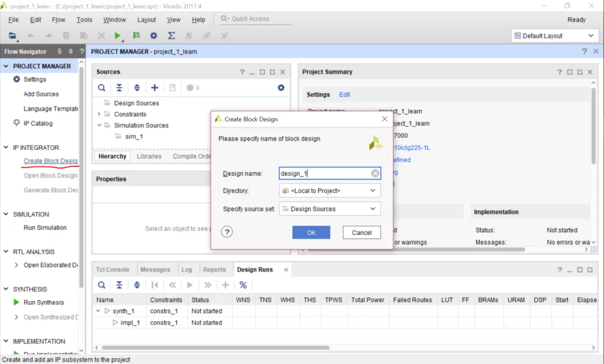Switch to the Tcl Console tab

[x=113, y=270]
